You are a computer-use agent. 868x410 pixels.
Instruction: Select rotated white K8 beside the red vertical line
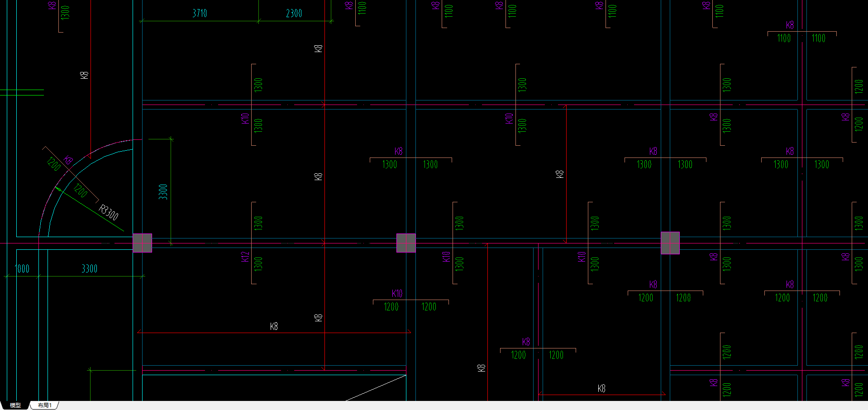[x=84, y=75]
